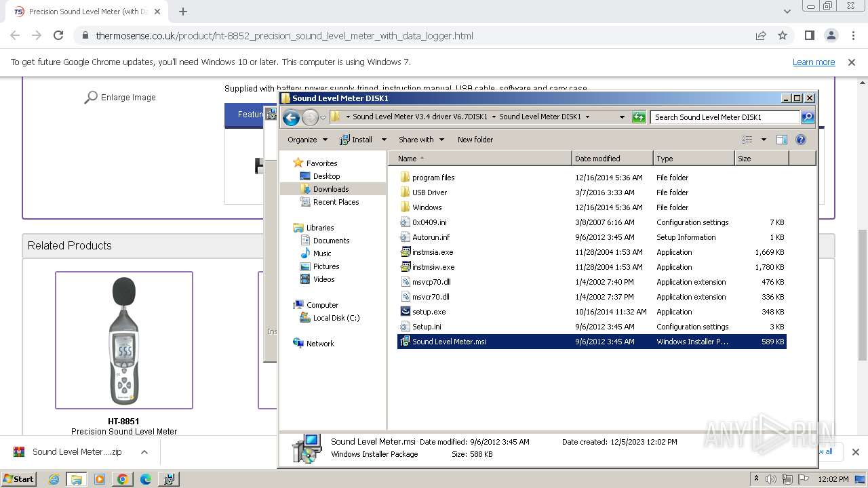The image size is (868, 488).
Task: Open Microsoft Edge from the taskbar
Action: (146, 479)
